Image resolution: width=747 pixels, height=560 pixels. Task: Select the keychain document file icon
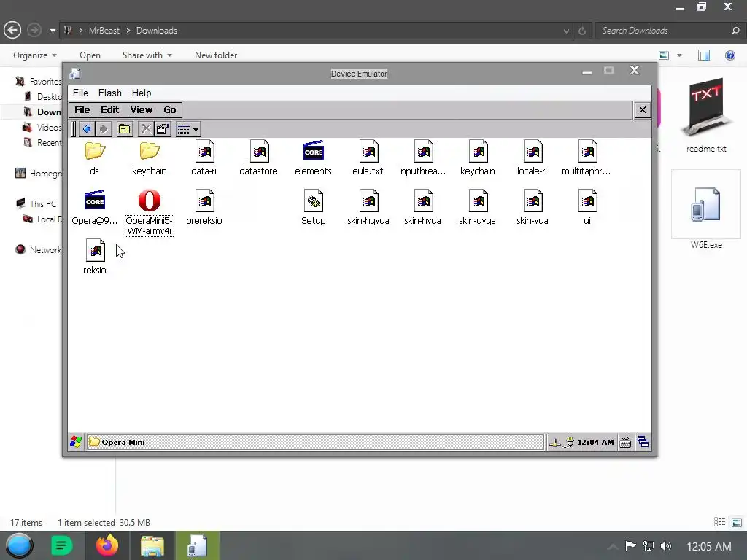(x=478, y=152)
